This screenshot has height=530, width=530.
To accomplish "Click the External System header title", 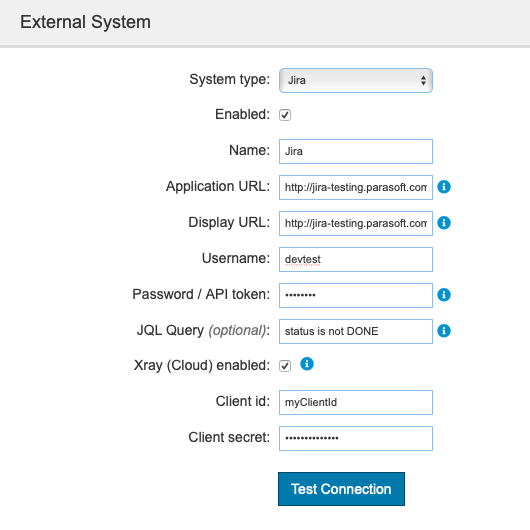I will point(86,22).
